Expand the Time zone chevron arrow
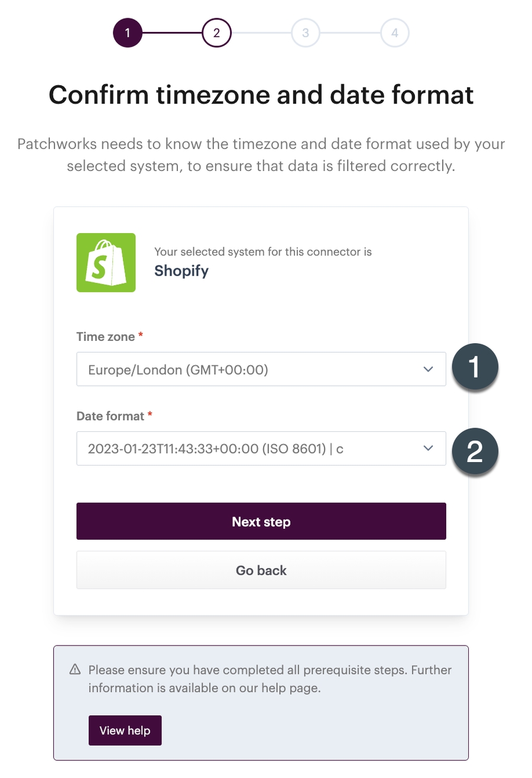532x778 pixels. [x=429, y=370]
